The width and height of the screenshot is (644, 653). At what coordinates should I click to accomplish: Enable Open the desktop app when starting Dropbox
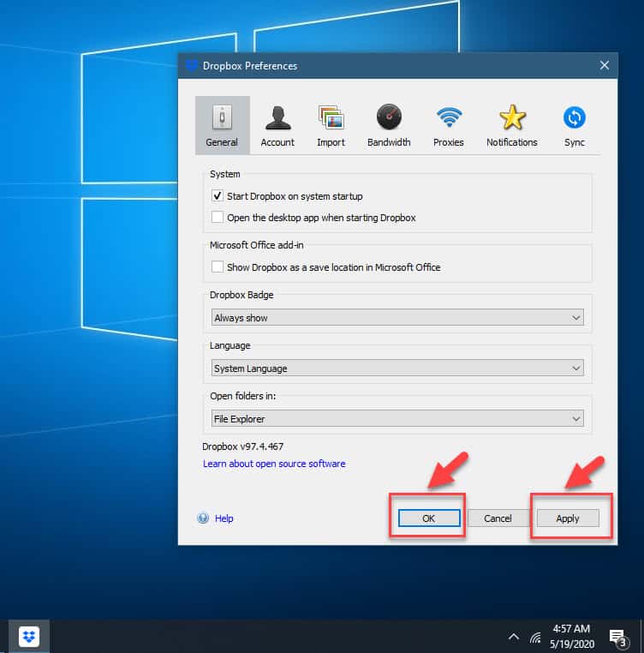218,217
